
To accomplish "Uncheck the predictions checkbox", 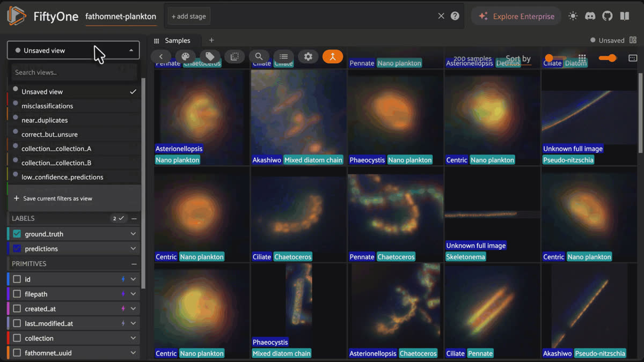I will (17, 249).
